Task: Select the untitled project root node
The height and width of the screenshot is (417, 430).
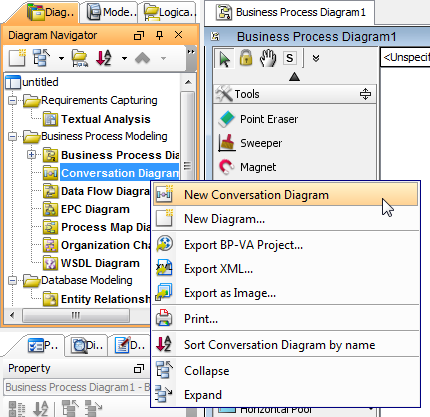Action: [x=32, y=82]
